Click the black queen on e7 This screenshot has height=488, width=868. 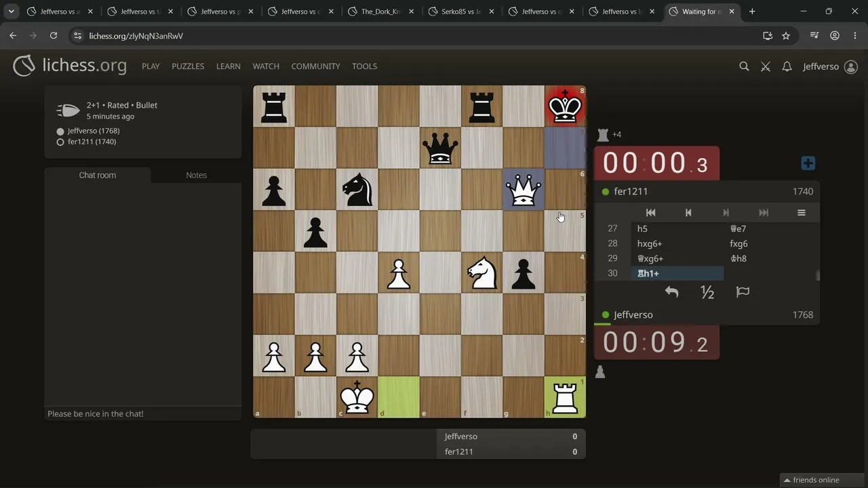tap(440, 148)
